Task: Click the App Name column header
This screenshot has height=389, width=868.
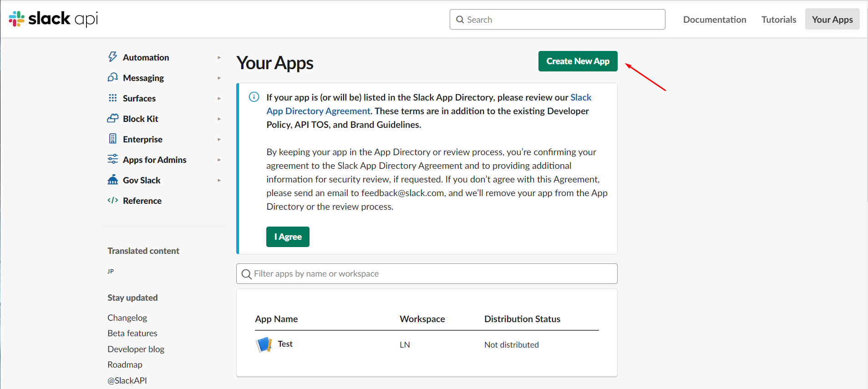Action: 276,319
